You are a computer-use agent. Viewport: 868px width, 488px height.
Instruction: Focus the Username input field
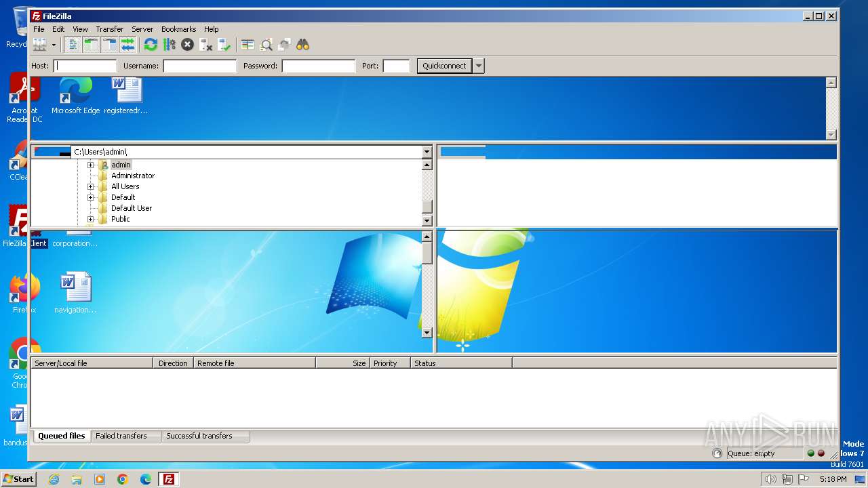pyautogui.click(x=199, y=66)
